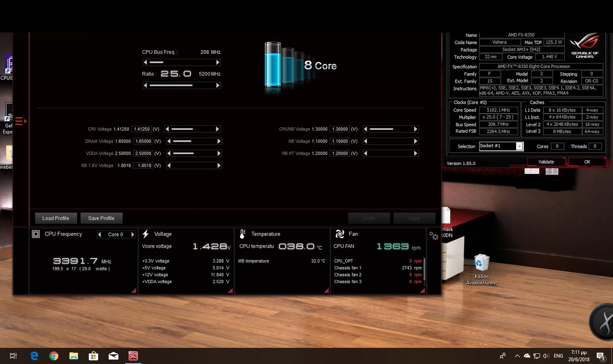Adjust the CPU Bus Freq slider track
Image resolution: width=613 pixels, height=364 pixels.
[x=182, y=62]
